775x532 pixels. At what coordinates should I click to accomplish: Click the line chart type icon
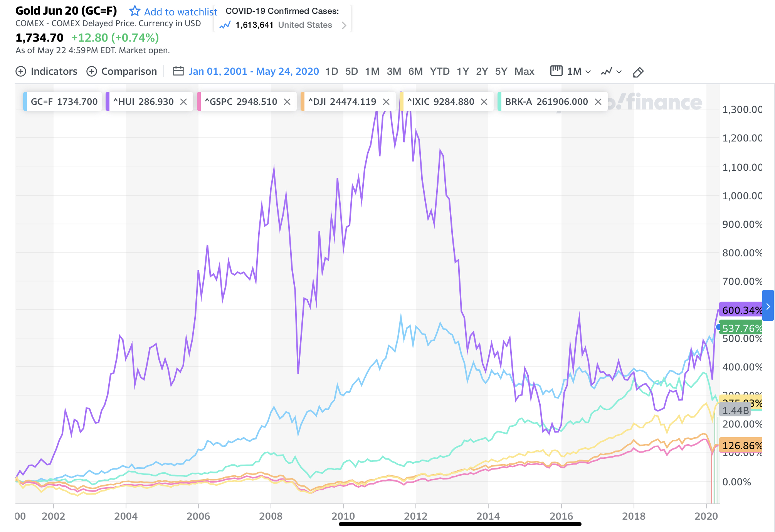pyautogui.click(x=607, y=72)
